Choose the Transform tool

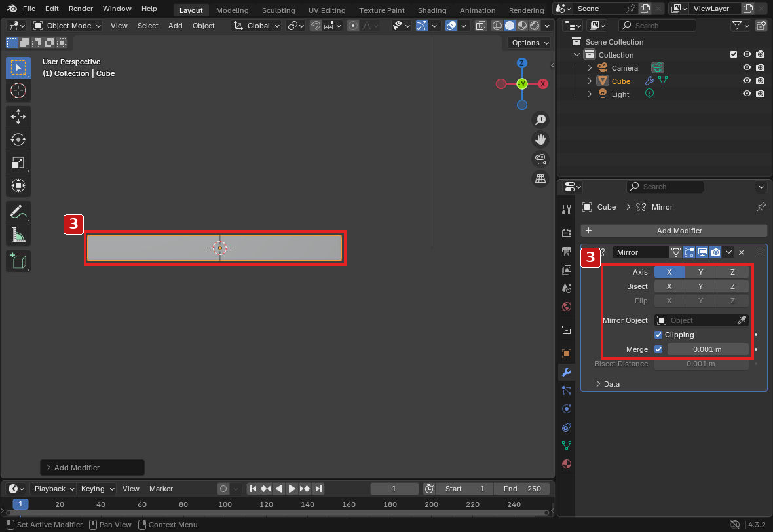tap(18, 186)
